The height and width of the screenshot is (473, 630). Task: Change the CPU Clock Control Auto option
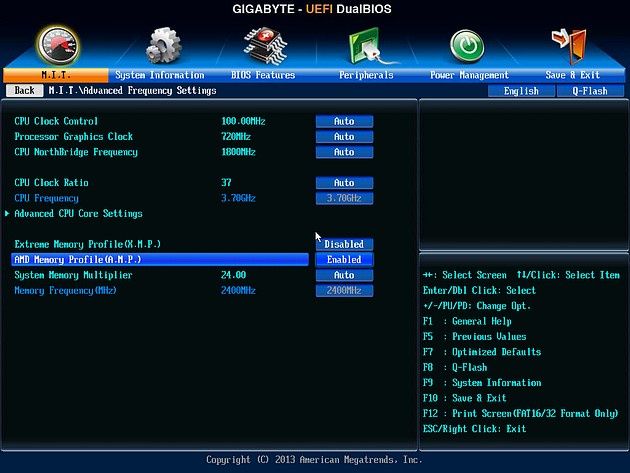point(344,121)
